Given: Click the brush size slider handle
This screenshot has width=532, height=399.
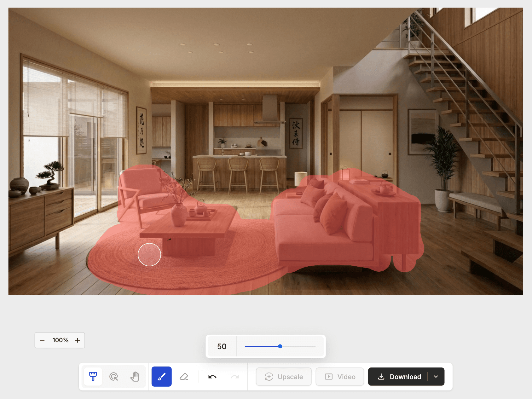Looking at the screenshot, I should coord(280,346).
